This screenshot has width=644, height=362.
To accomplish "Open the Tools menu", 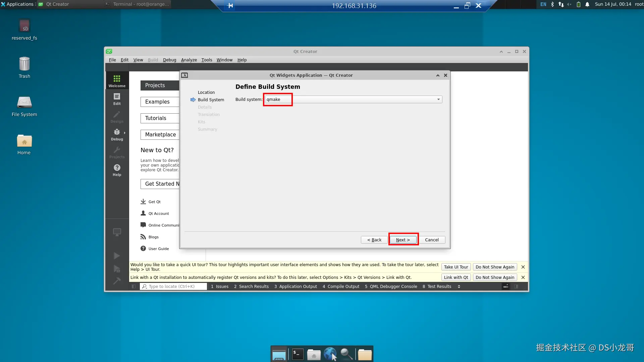I will point(207,60).
